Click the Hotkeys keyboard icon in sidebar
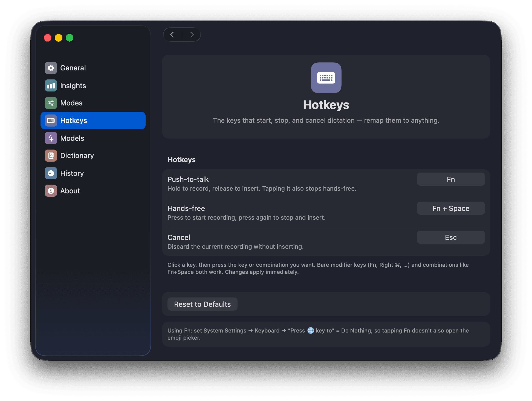 point(51,121)
